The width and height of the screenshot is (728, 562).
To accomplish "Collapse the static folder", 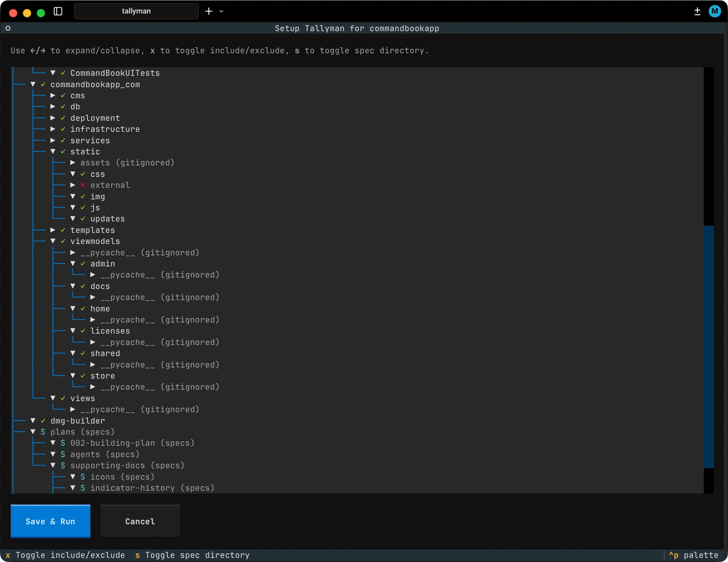I will tap(53, 152).
